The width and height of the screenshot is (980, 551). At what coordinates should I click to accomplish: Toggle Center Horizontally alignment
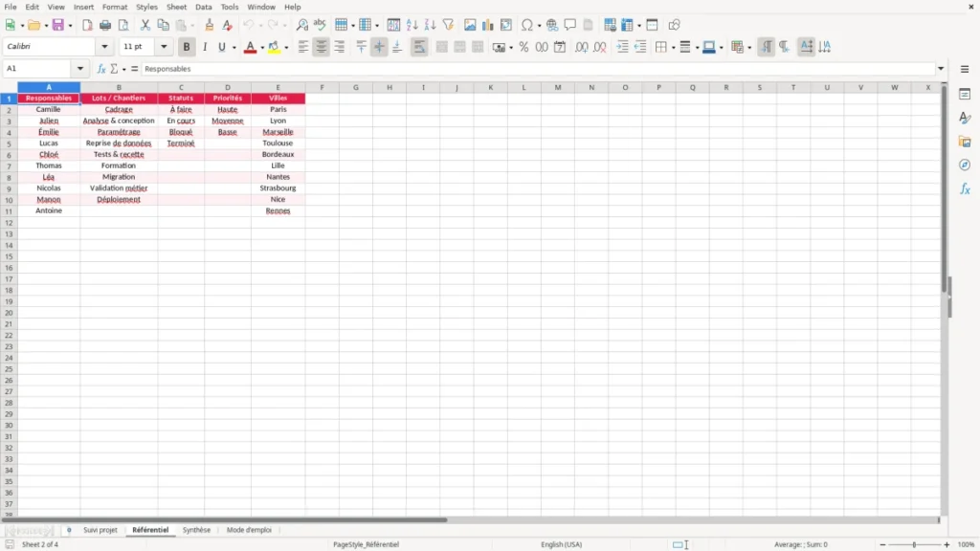click(x=322, y=47)
